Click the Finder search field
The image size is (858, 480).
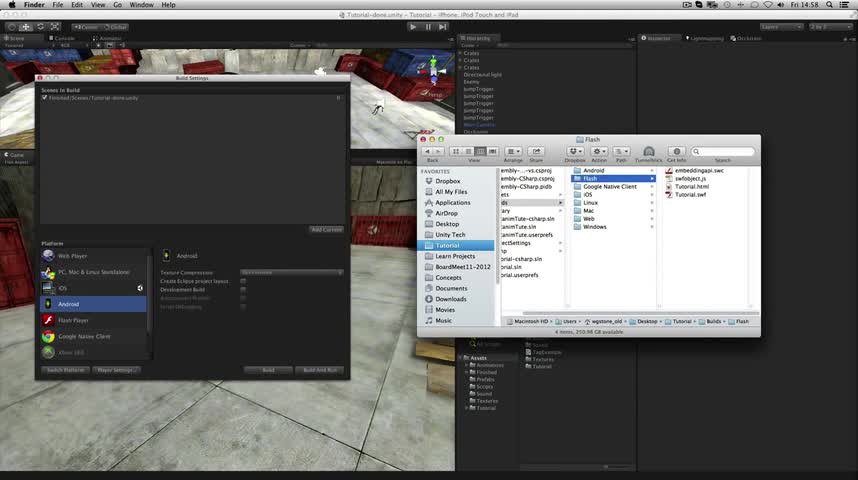point(723,152)
